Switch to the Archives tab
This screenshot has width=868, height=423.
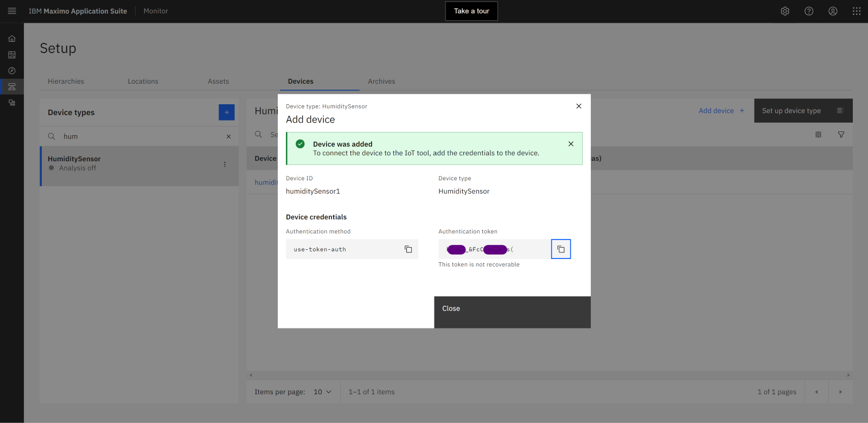pyautogui.click(x=381, y=81)
